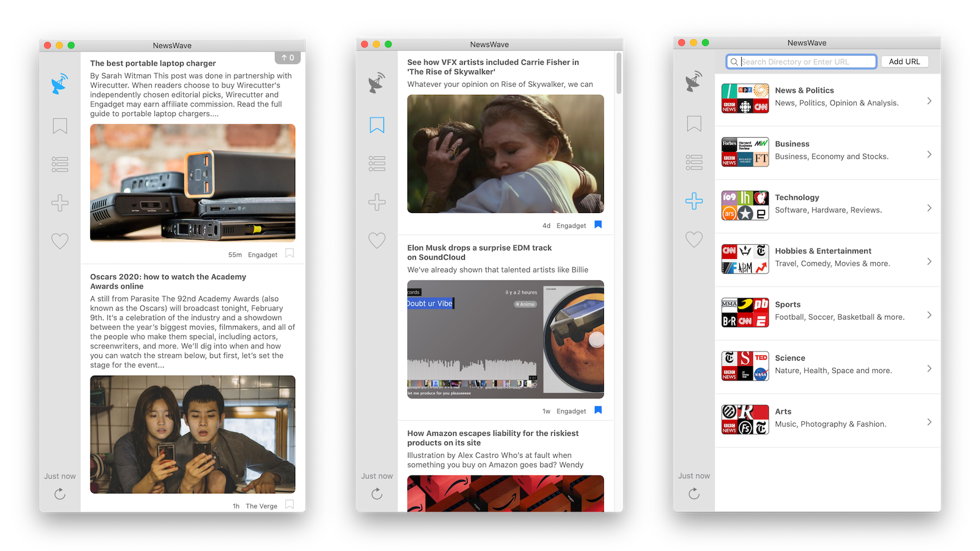
Task: Remove bookmark from Carrie Fisher VFX article
Action: (x=598, y=225)
